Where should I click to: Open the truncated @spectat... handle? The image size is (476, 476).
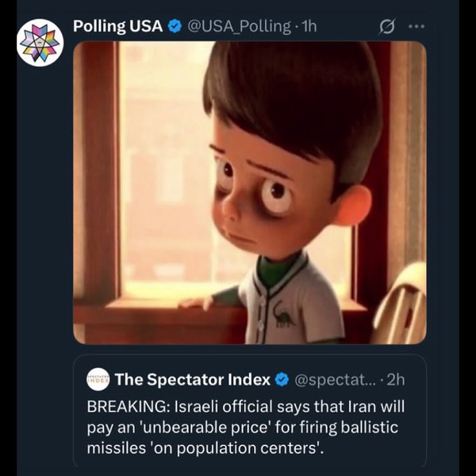330,379
